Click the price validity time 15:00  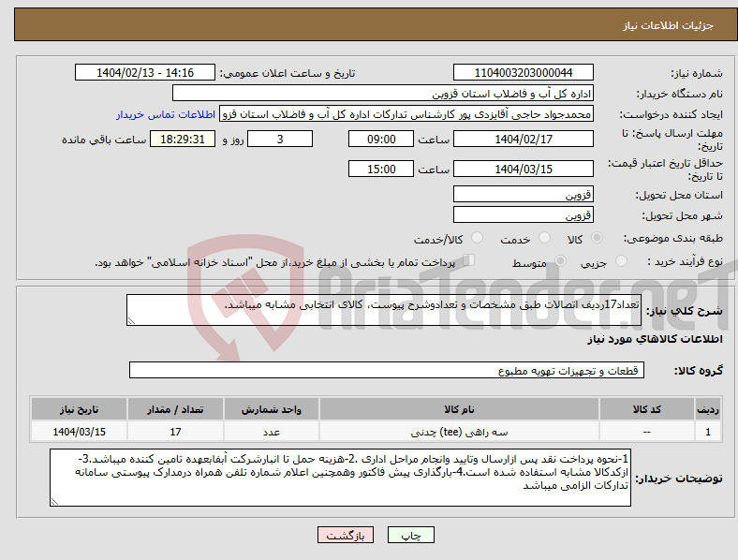(381, 169)
